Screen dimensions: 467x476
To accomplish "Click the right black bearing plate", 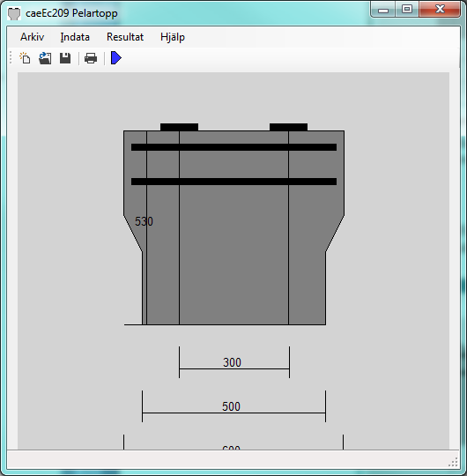I will [289, 127].
